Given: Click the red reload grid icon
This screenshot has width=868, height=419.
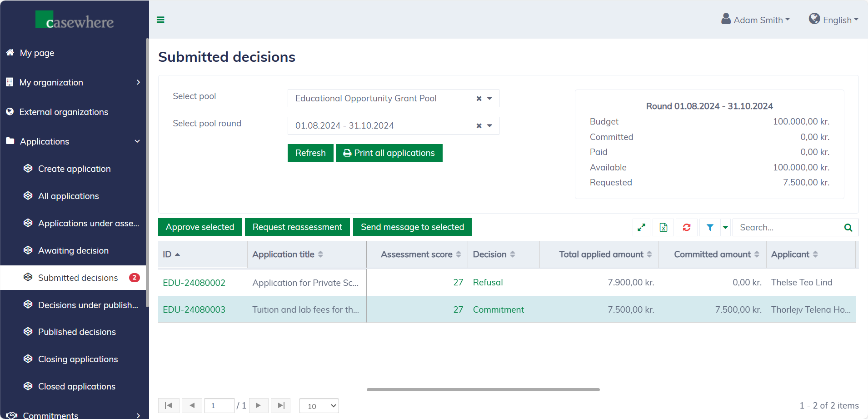Looking at the screenshot, I should 686,227.
